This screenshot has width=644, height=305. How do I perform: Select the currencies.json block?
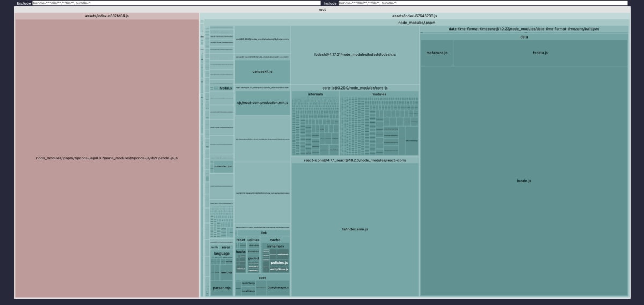click(223, 167)
